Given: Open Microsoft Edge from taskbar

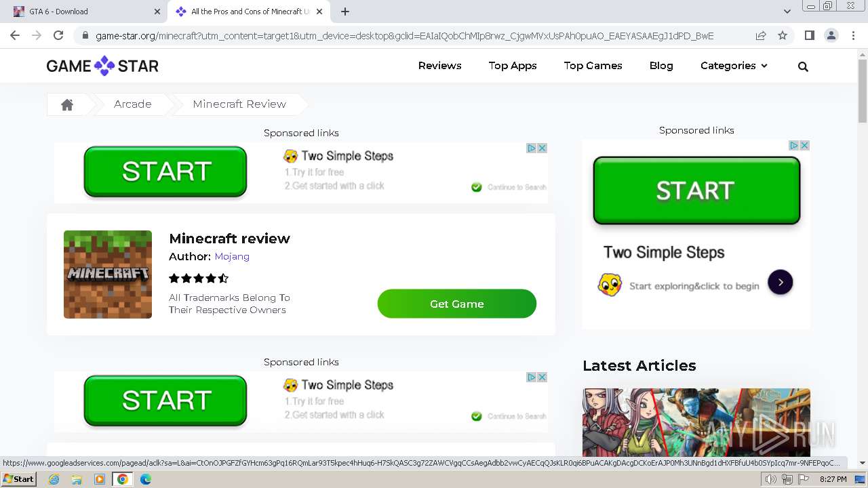Looking at the screenshot, I should (x=145, y=479).
